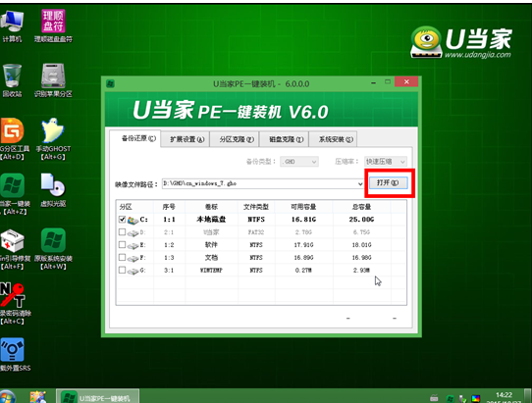Expand the 备份类型 .GHO dropdown
This screenshot has height=403, width=532.
tap(299, 162)
